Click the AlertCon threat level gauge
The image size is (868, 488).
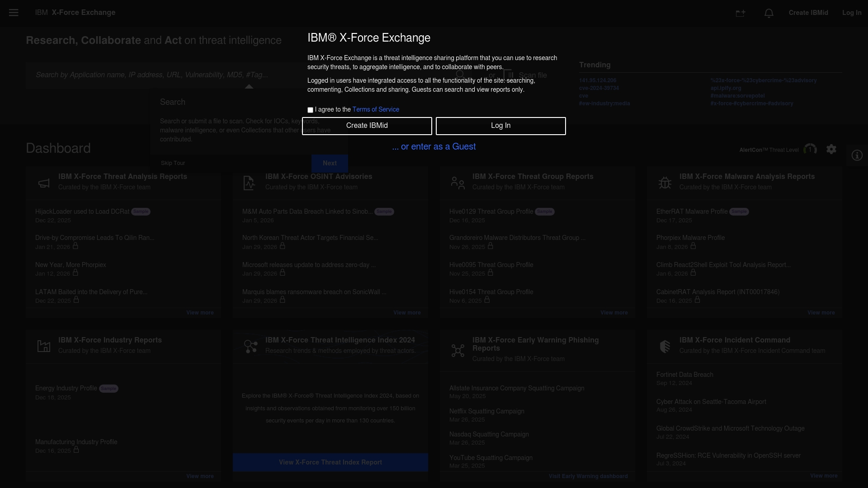tap(810, 149)
